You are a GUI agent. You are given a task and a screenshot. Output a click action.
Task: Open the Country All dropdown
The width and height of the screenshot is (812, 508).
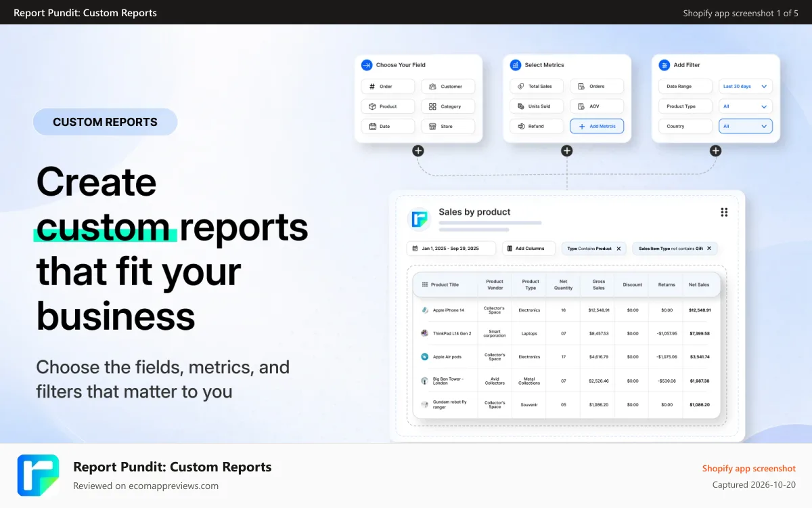click(x=746, y=126)
